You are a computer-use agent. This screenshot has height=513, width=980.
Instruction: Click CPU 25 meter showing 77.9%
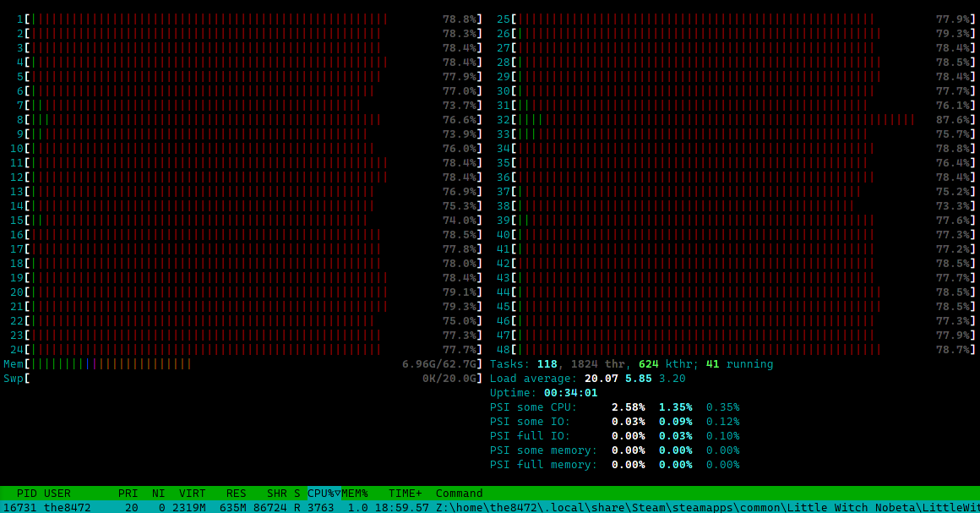[736, 19]
